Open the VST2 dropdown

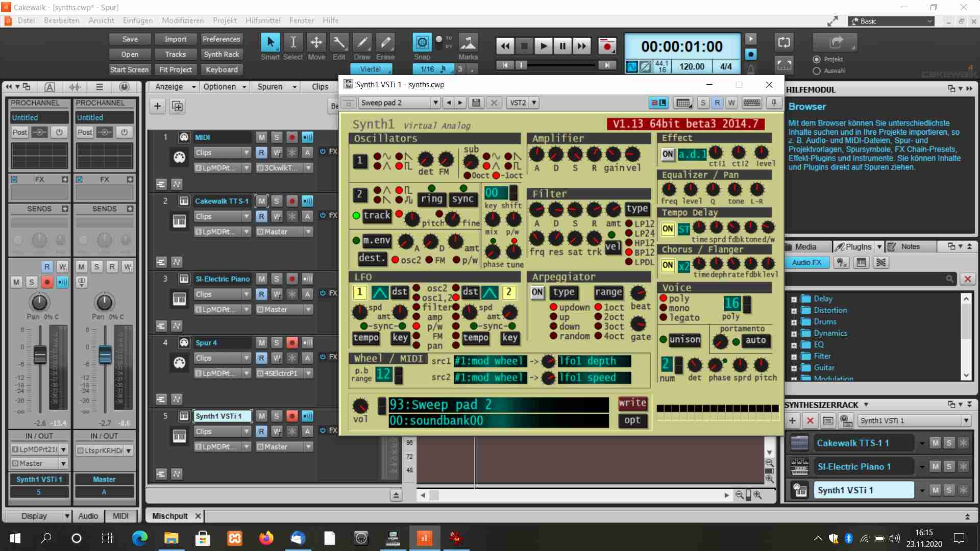[534, 103]
